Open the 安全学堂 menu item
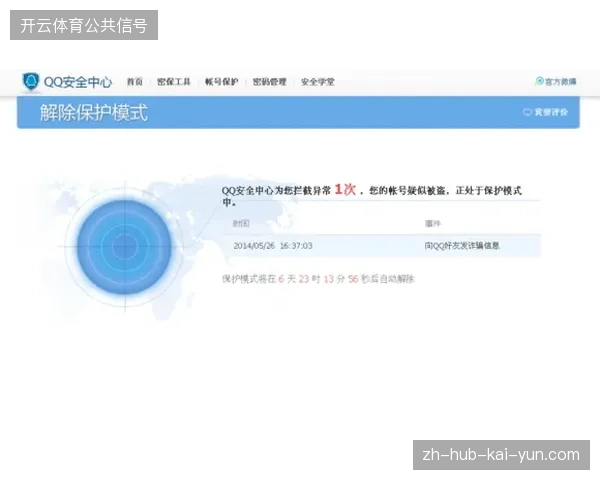 coord(318,82)
